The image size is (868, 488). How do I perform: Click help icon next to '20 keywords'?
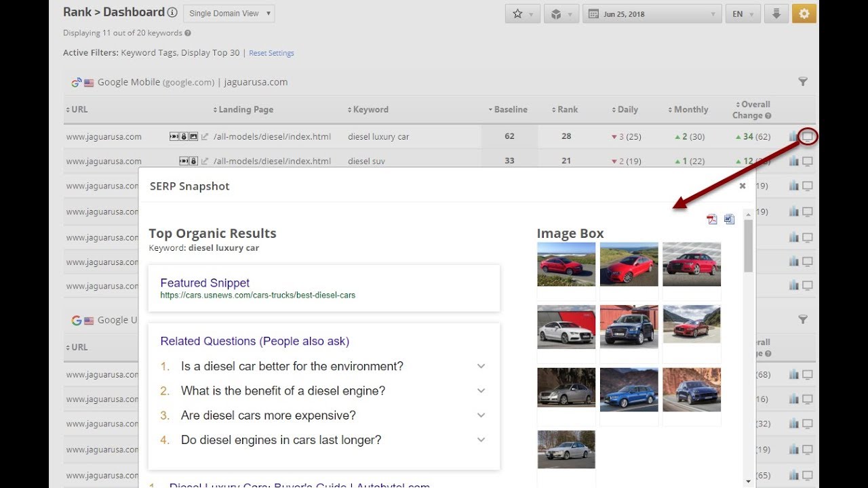click(x=188, y=33)
